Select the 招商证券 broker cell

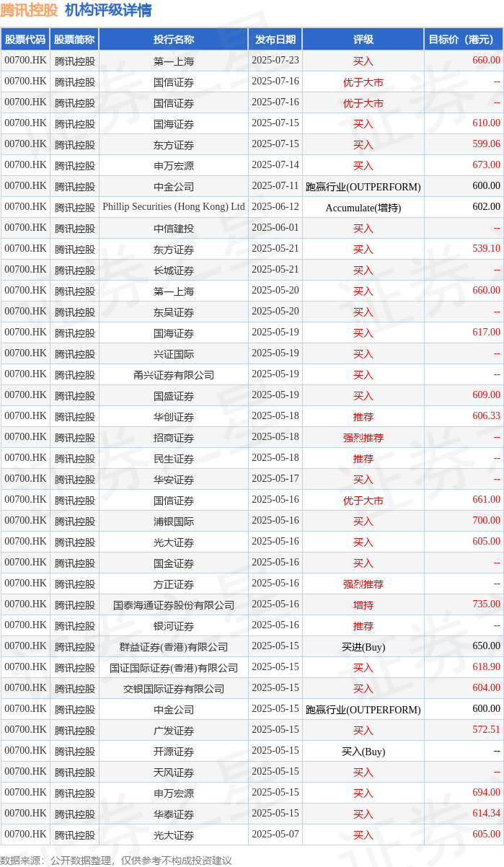point(174,437)
